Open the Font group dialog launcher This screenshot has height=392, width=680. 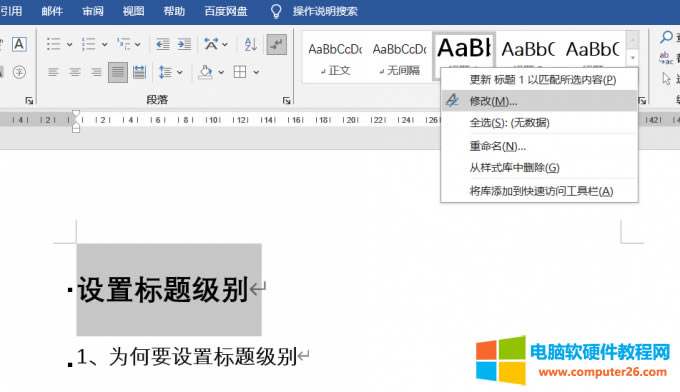29,101
